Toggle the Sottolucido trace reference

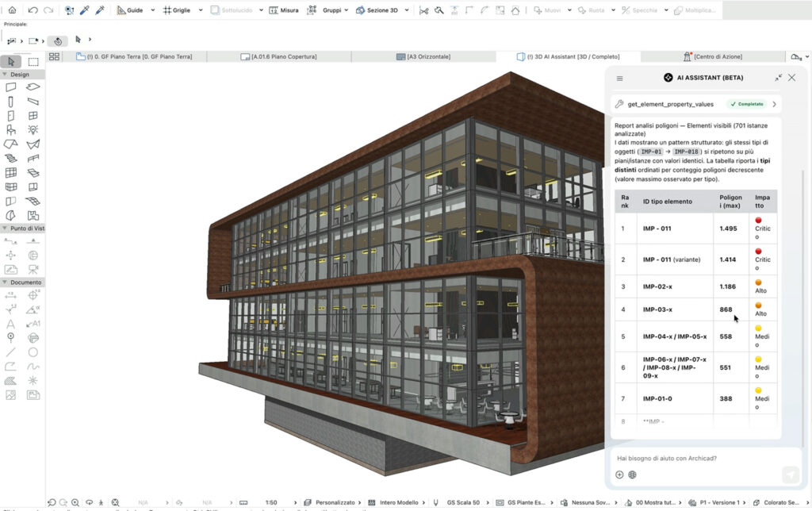coord(232,10)
